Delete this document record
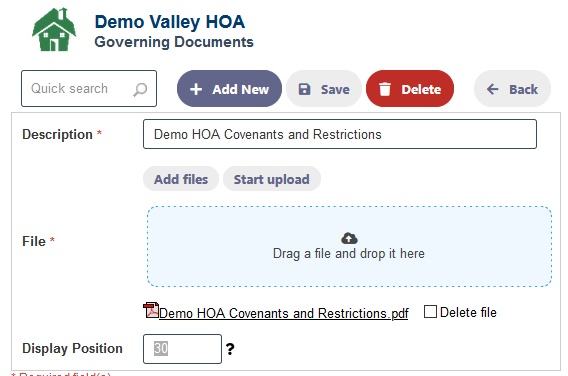This screenshot has height=376, width=568. [x=410, y=89]
